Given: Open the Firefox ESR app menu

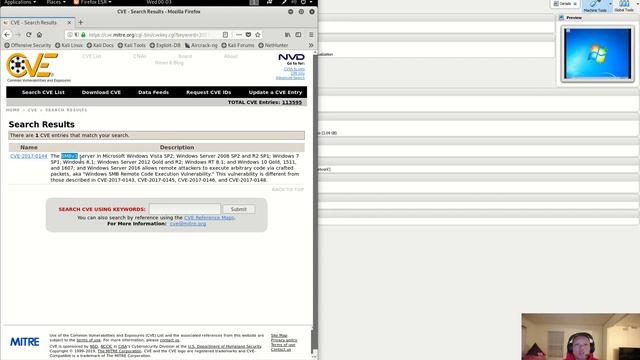Looking at the screenshot, I should tap(93, 2).
